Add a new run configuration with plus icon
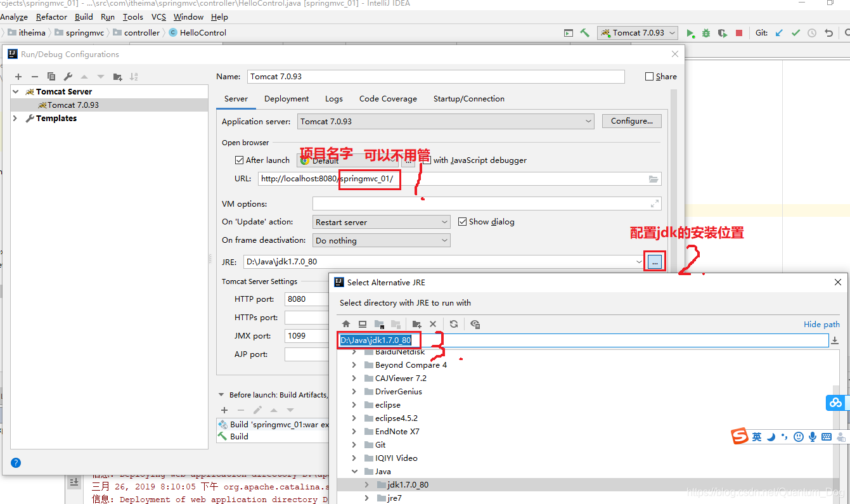 tap(18, 77)
